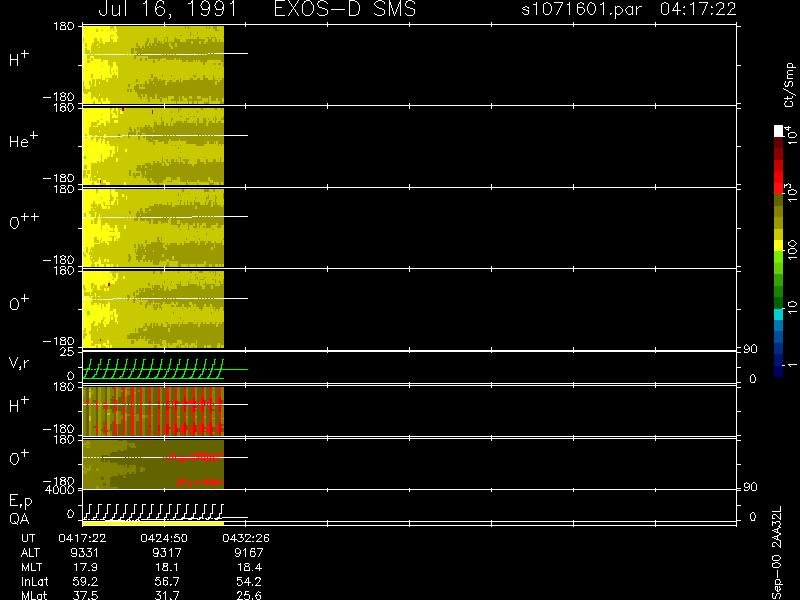Click the "MLT" row label
Image resolution: width=800 pixels, height=600 pixels.
tap(32, 567)
